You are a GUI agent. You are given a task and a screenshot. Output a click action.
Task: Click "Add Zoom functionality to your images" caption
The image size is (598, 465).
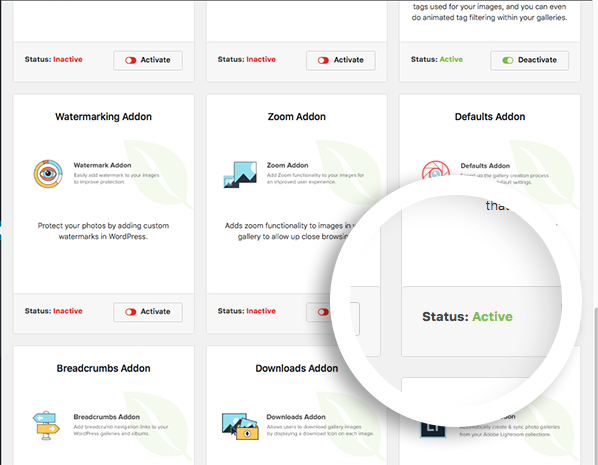coord(315,179)
